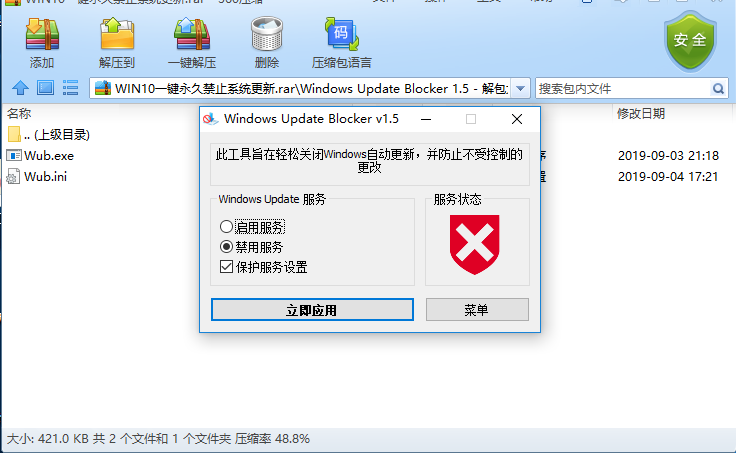Click the 立即应用 apply button
The height and width of the screenshot is (453, 736).
[x=312, y=310]
